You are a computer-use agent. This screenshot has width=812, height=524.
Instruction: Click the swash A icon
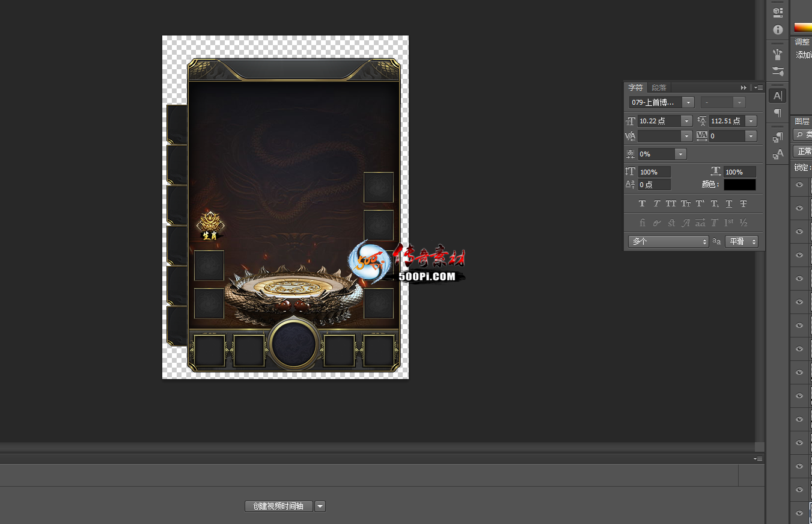pyautogui.click(x=686, y=223)
